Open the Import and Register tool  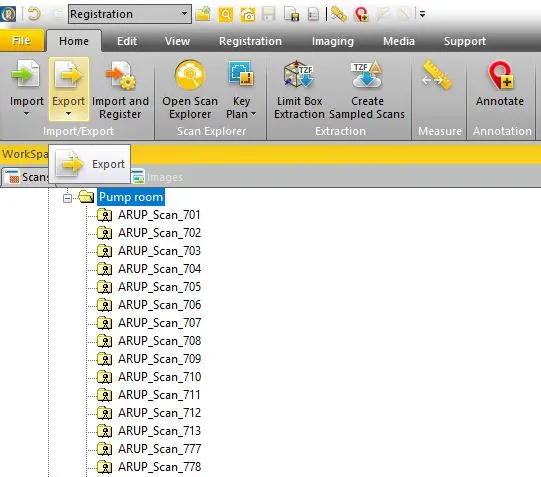pos(120,89)
